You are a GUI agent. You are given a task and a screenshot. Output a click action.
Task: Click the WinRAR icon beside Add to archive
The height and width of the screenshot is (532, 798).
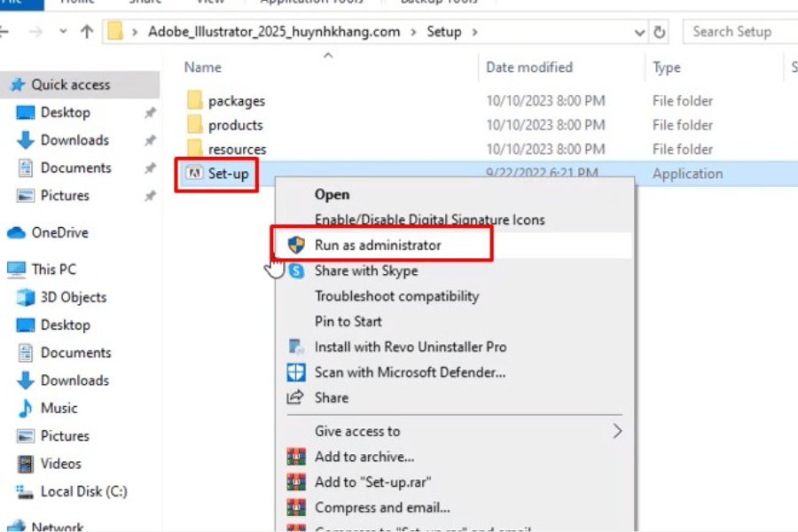(297, 458)
